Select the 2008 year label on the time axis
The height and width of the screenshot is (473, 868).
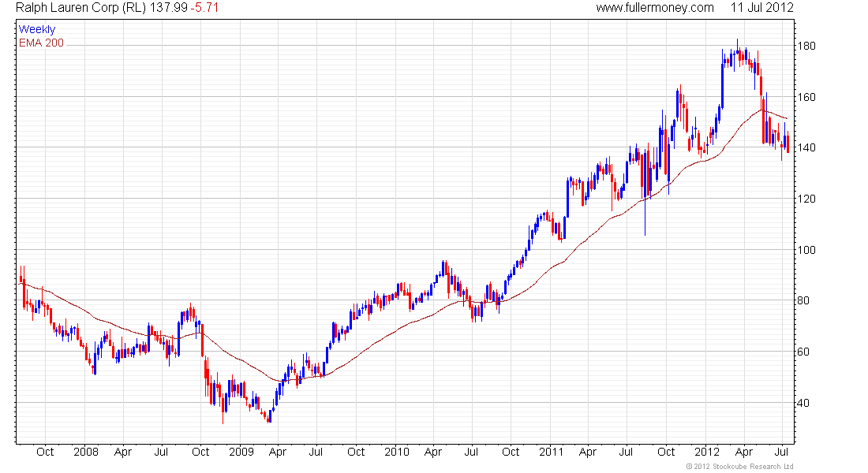[86, 452]
